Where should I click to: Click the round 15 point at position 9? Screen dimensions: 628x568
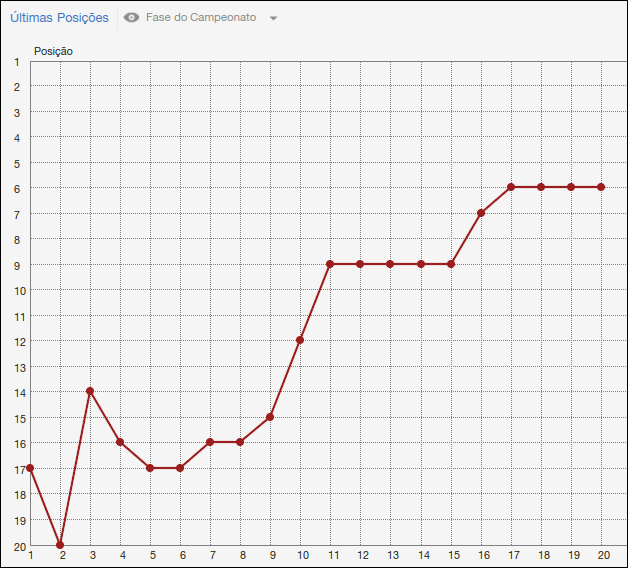click(451, 264)
